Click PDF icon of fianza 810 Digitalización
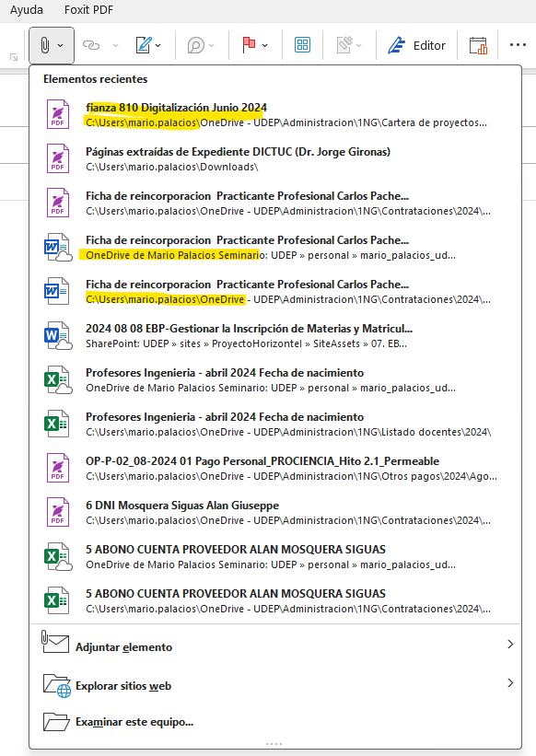This screenshot has height=756, width=536. pos(57,114)
